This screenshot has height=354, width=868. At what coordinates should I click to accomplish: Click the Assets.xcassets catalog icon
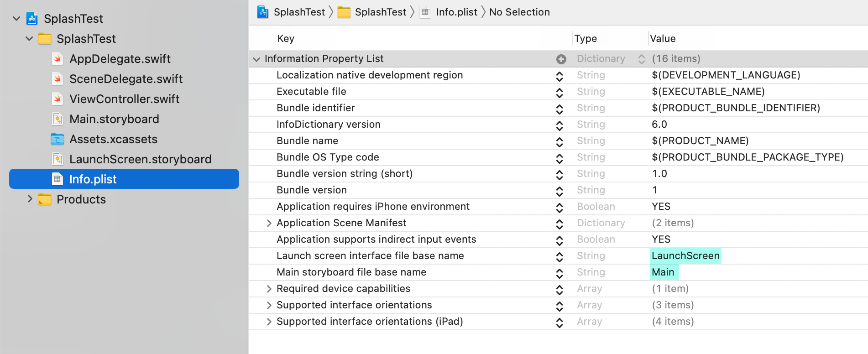[x=58, y=139]
